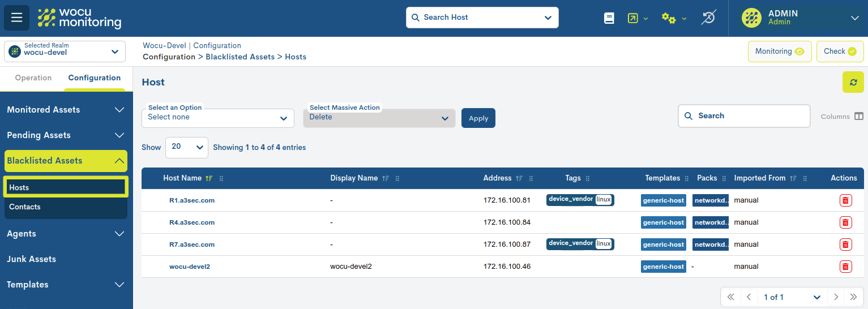Click the Apply button
This screenshot has width=868, height=309.
478,118
